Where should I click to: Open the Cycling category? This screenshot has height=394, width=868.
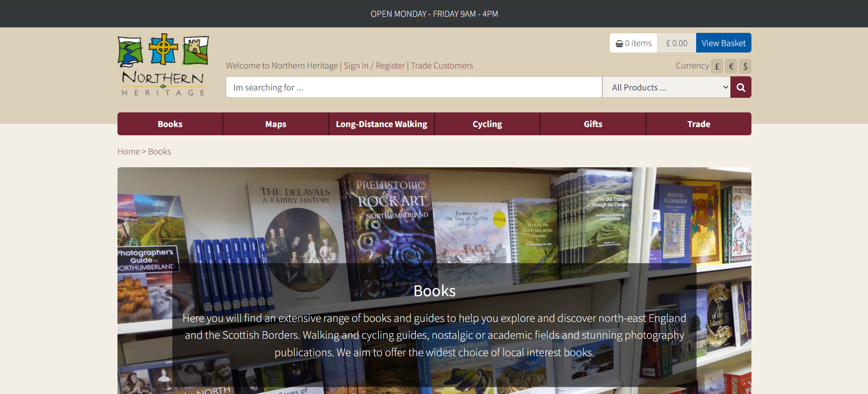click(x=487, y=124)
